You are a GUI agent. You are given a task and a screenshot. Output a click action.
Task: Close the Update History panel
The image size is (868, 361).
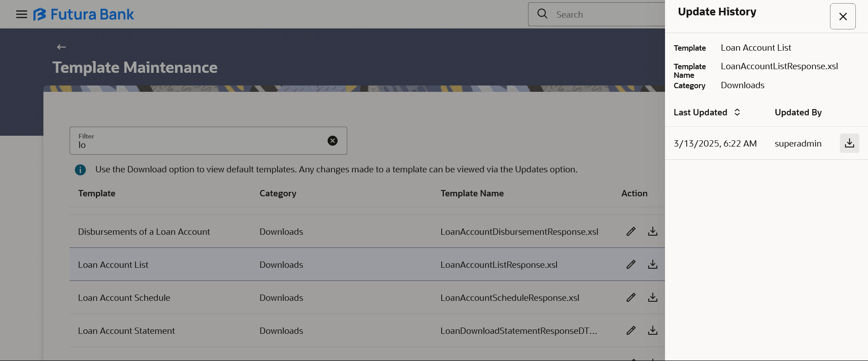[843, 16]
